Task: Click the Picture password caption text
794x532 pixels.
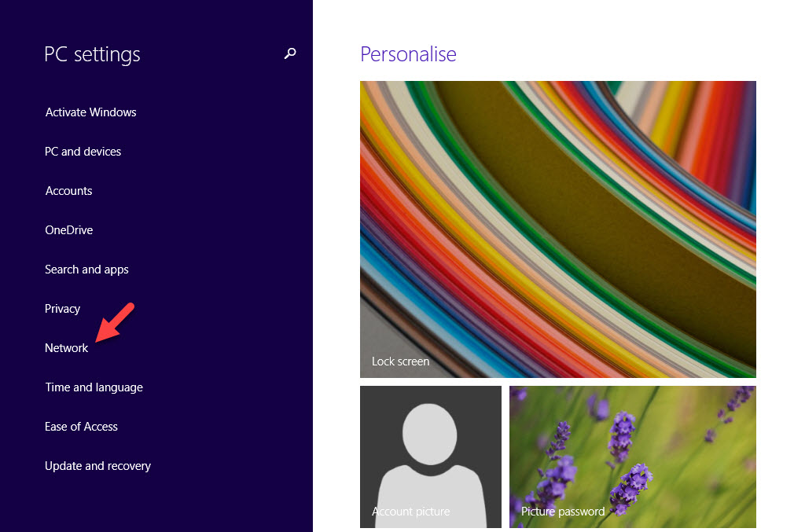Action: pos(563,512)
